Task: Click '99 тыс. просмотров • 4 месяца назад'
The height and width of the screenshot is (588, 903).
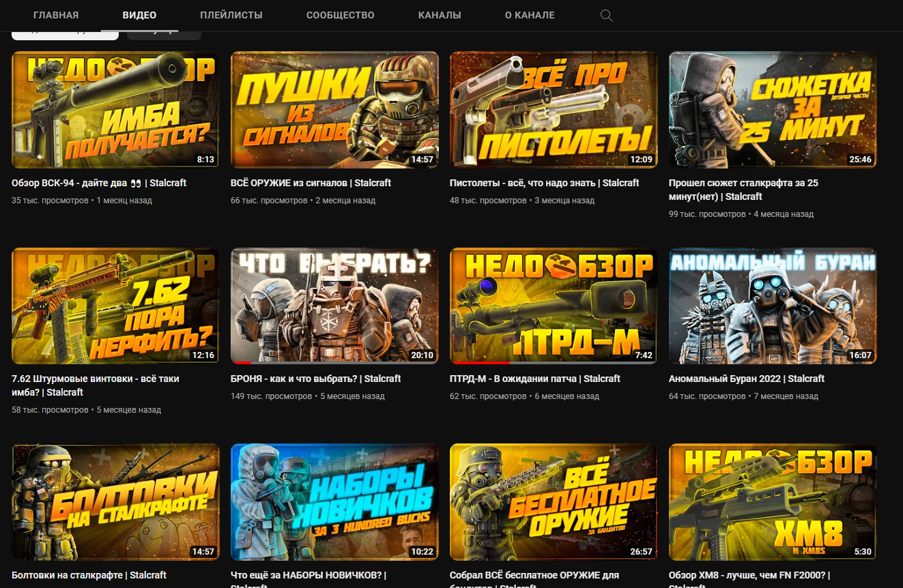Action: coord(741,214)
